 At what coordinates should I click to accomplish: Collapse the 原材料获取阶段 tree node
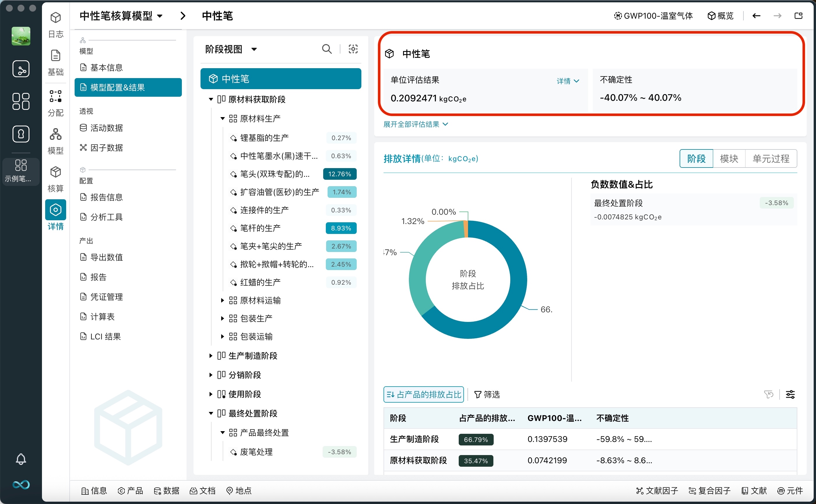coord(211,99)
